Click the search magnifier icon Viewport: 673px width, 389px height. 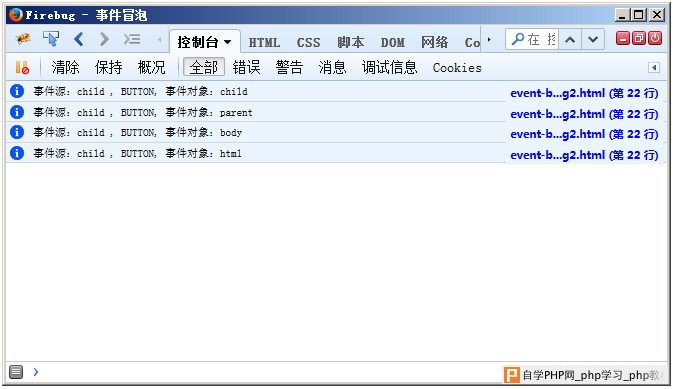coord(518,39)
